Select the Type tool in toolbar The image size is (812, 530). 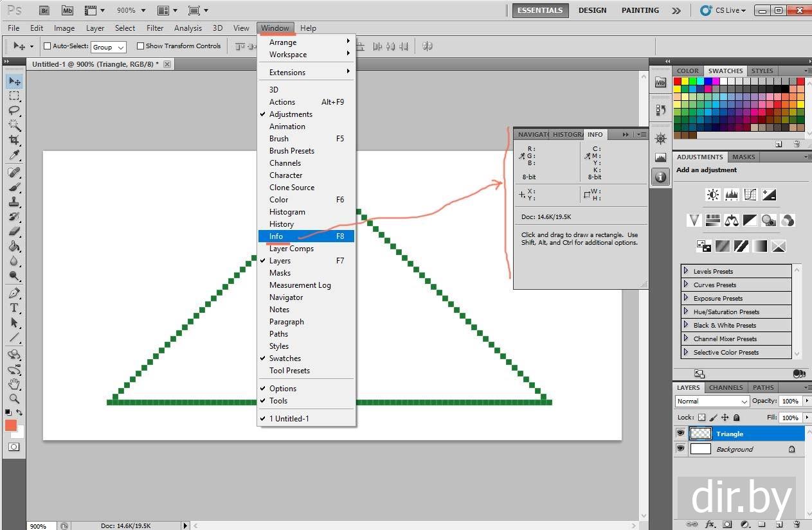click(14, 308)
